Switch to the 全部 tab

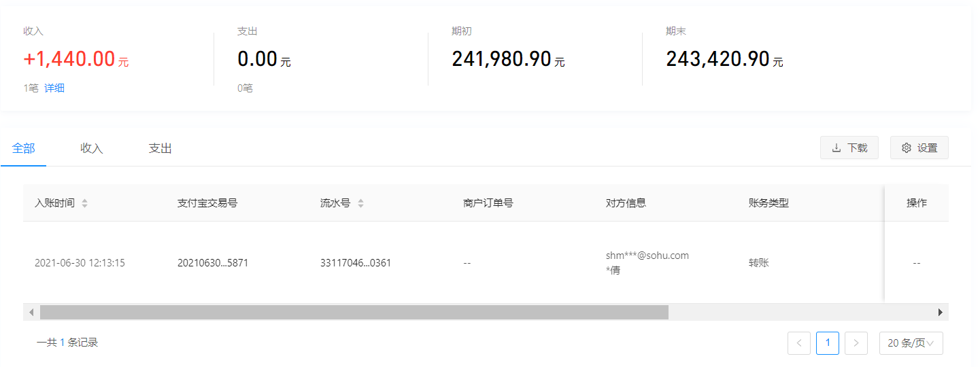24,148
